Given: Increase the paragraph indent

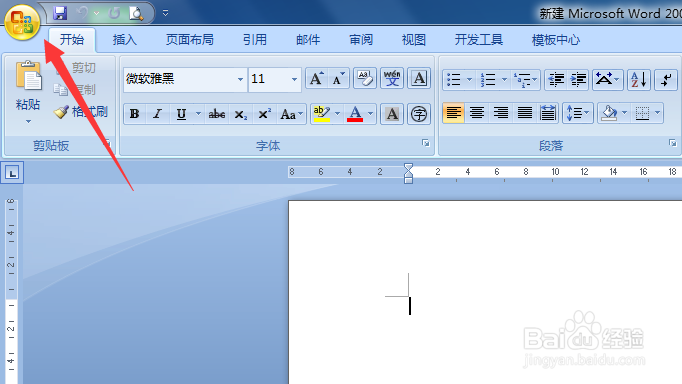Looking at the screenshot, I should click(578, 80).
